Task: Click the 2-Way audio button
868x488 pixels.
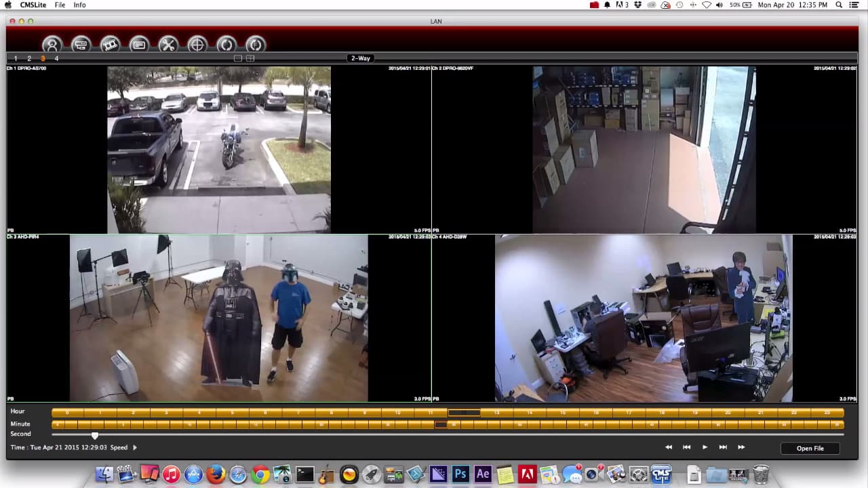Action: click(361, 58)
